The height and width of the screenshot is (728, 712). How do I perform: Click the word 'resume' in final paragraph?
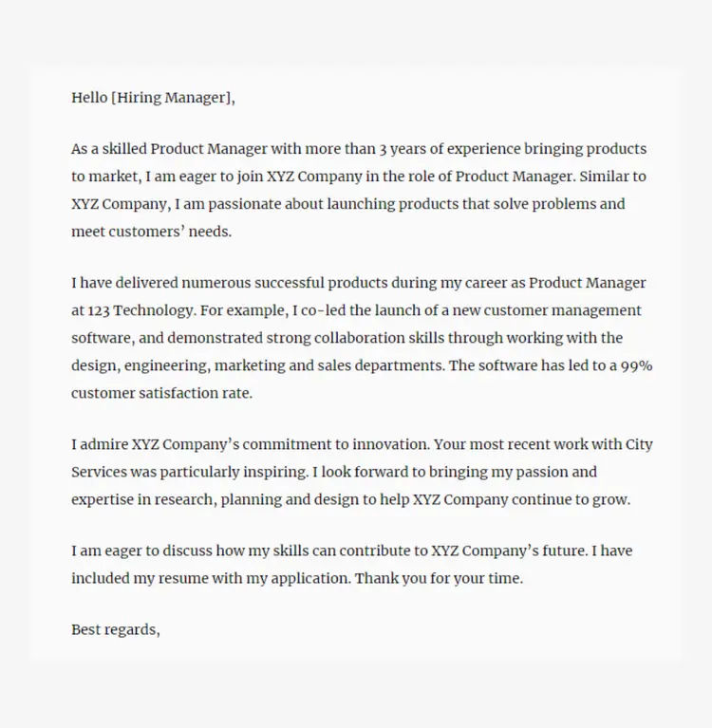[183, 578]
